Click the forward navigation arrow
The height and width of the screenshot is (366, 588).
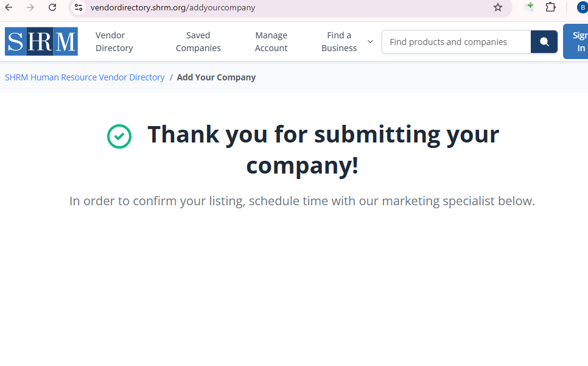pyautogui.click(x=30, y=7)
